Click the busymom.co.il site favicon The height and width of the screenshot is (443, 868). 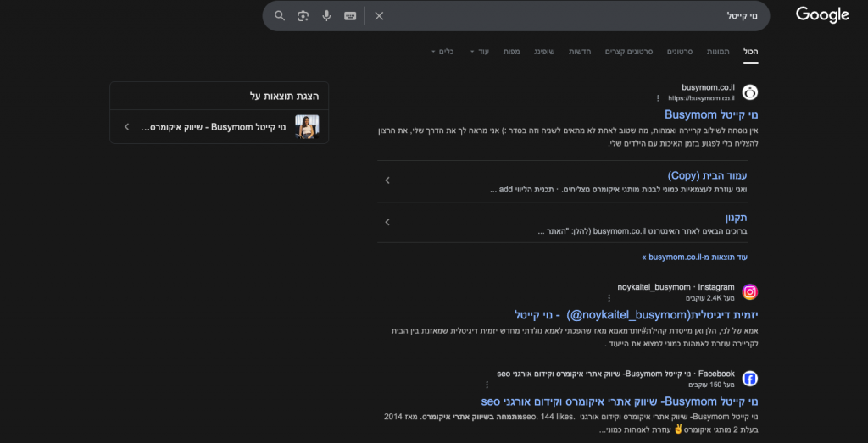[x=749, y=92]
